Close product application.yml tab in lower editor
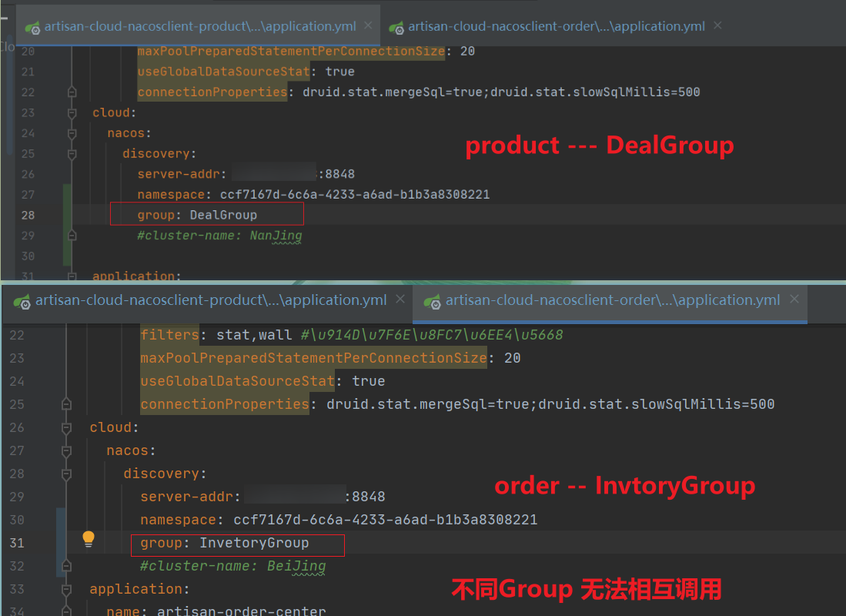 click(x=400, y=299)
